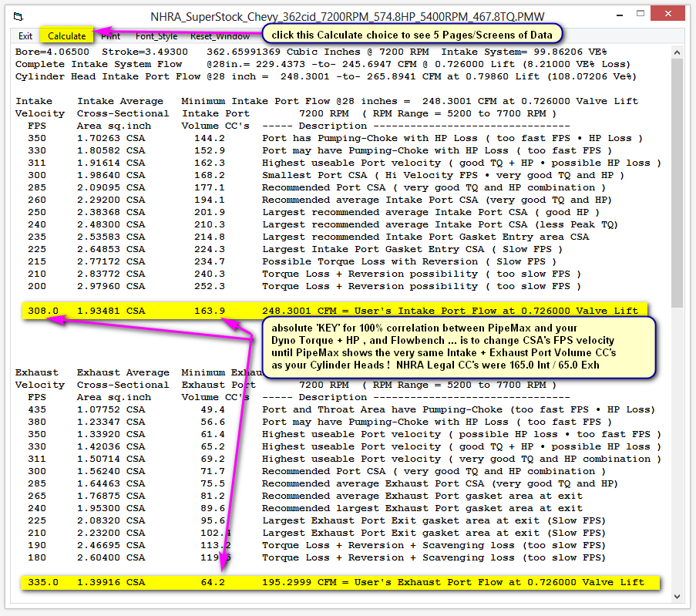Click highlighted intake velocity 308.0
Viewport: 696px width, 616px height.
[43, 311]
